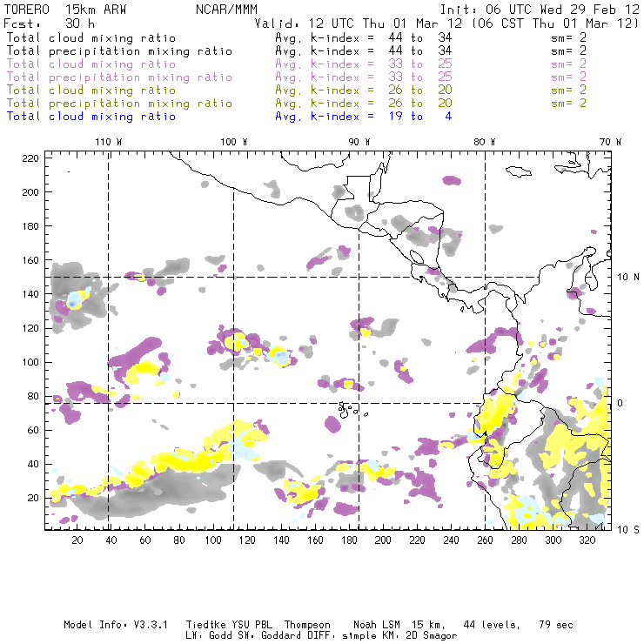The width and height of the screenshot is (644, 644).
Task: Select the "10 S" latitude label
Action: coord(628,530)
